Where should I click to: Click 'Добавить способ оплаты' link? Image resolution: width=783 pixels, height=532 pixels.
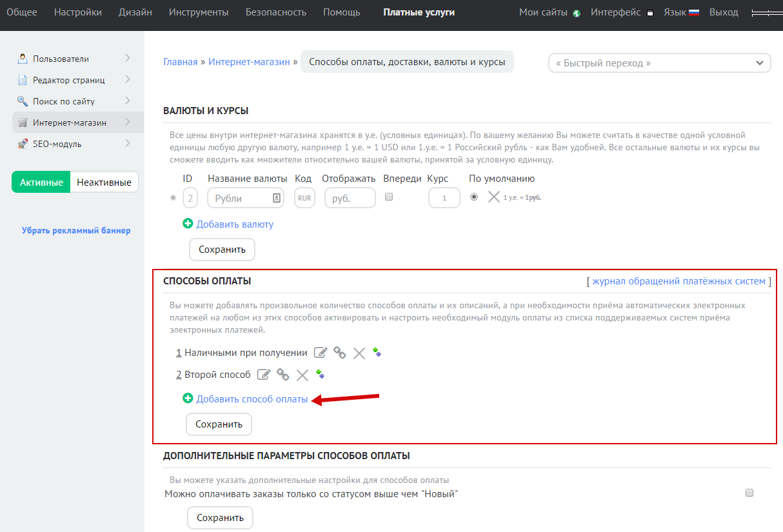[252, 399]
